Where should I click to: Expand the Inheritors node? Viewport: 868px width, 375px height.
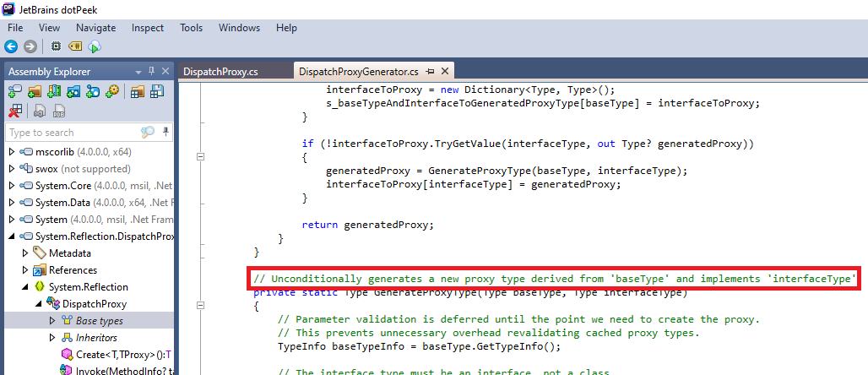pos(52,337)
